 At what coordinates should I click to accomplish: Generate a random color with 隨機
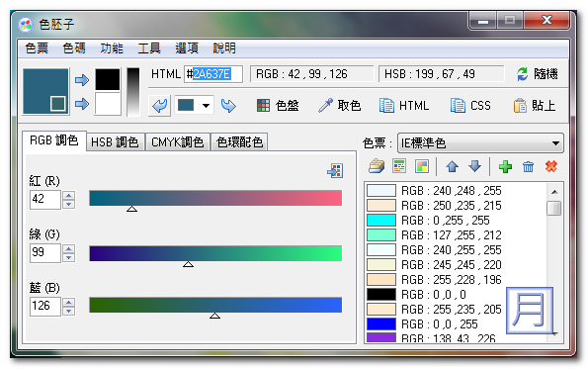537,74
